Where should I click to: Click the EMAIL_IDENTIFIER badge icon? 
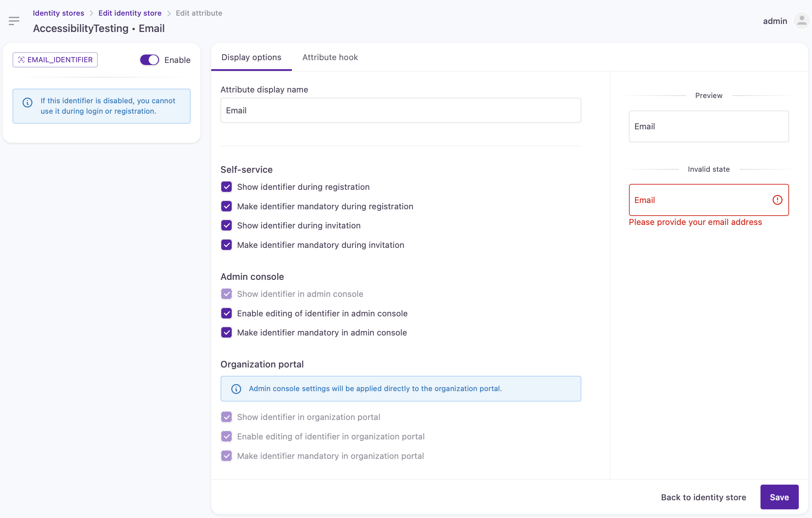[x=21, y=60]
